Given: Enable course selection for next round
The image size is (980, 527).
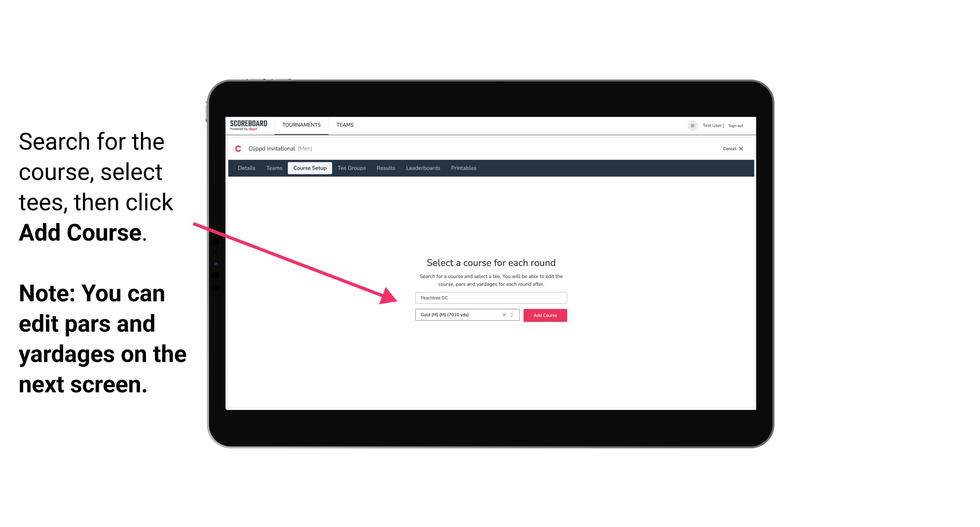Looking at the screenshot, I should [545, 315].
